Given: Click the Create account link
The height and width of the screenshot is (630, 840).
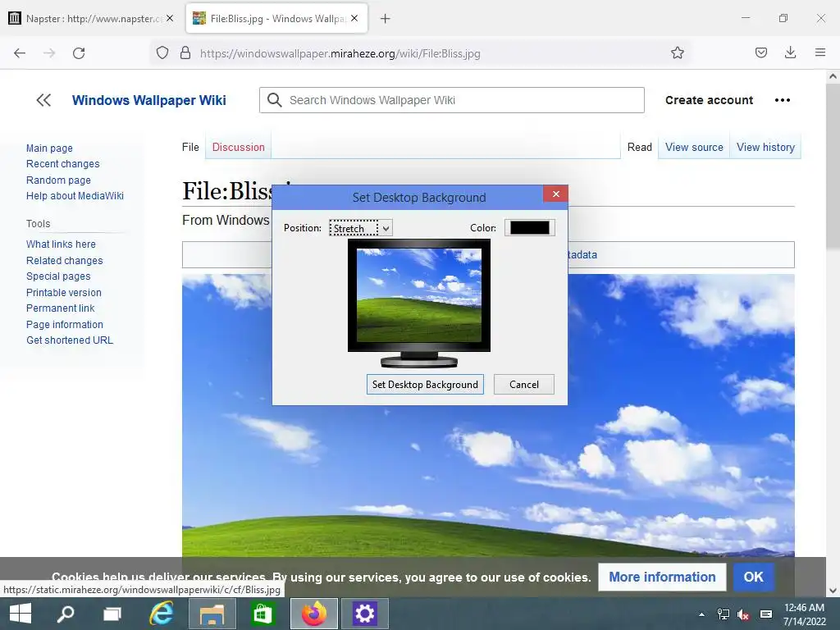Looking at the screenshot, I should [x=709, y=100].
